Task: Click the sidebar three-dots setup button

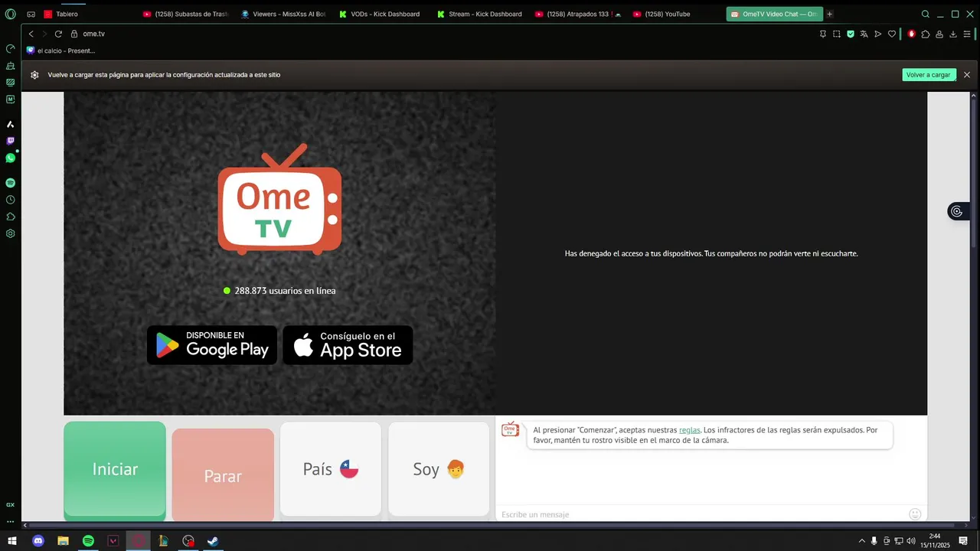Action: click(x=11, y=521)
